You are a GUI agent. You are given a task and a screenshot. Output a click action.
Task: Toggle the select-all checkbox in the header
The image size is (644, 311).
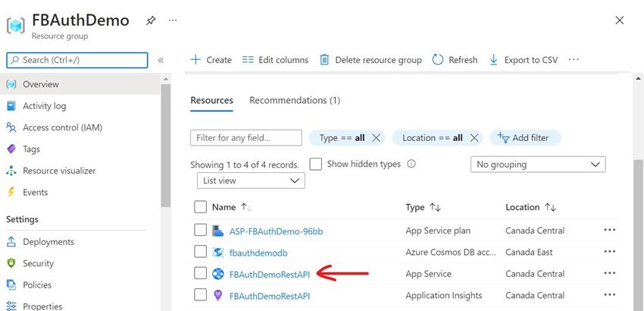(x=200, y=207)
